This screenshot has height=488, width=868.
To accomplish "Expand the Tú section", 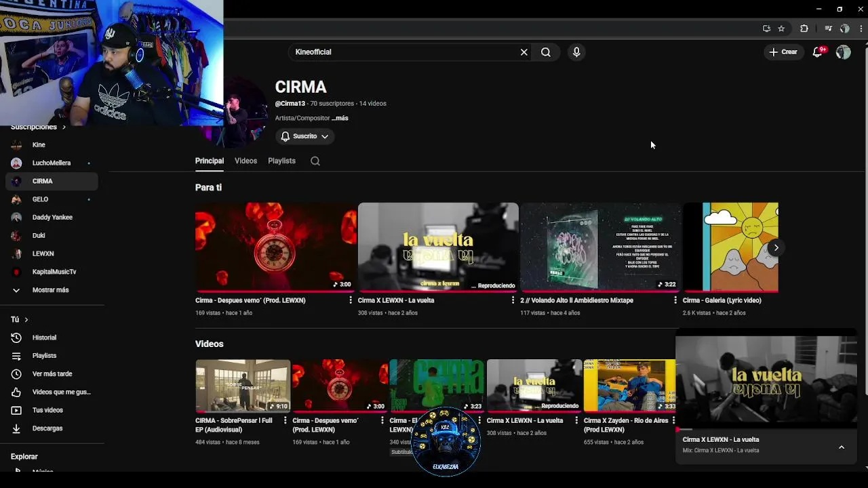I will tap(20, 319).
